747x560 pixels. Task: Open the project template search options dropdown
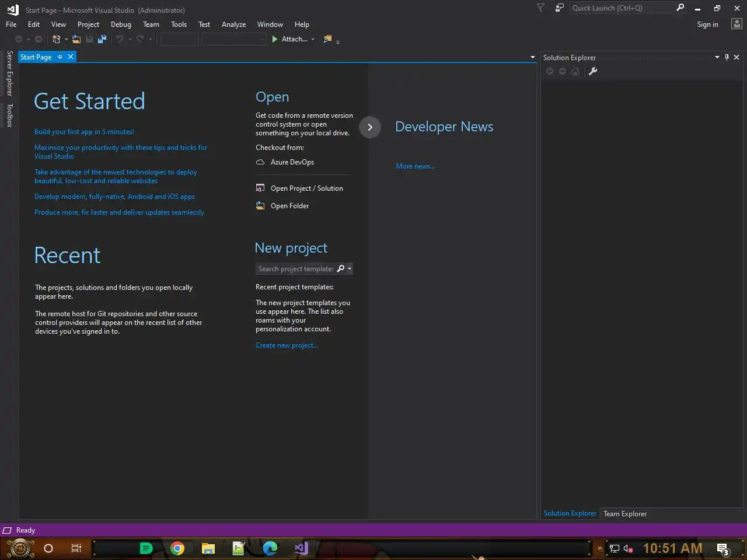[350, 269]
